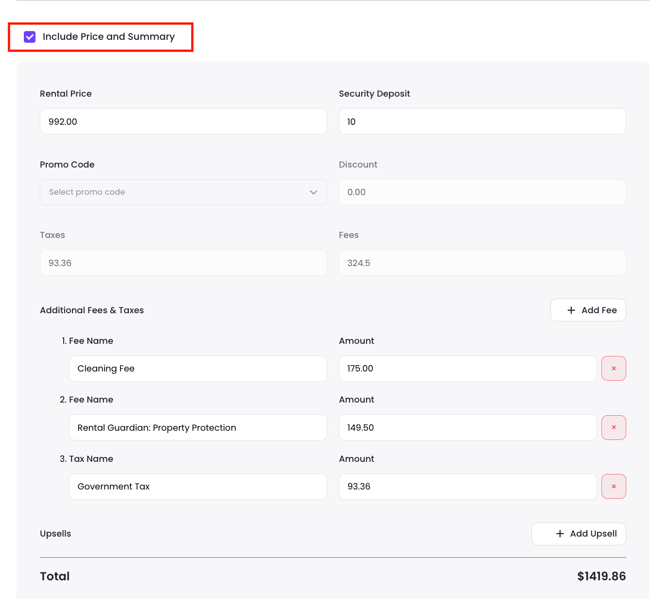Click the Add Fee button label

tap(598, 311)
